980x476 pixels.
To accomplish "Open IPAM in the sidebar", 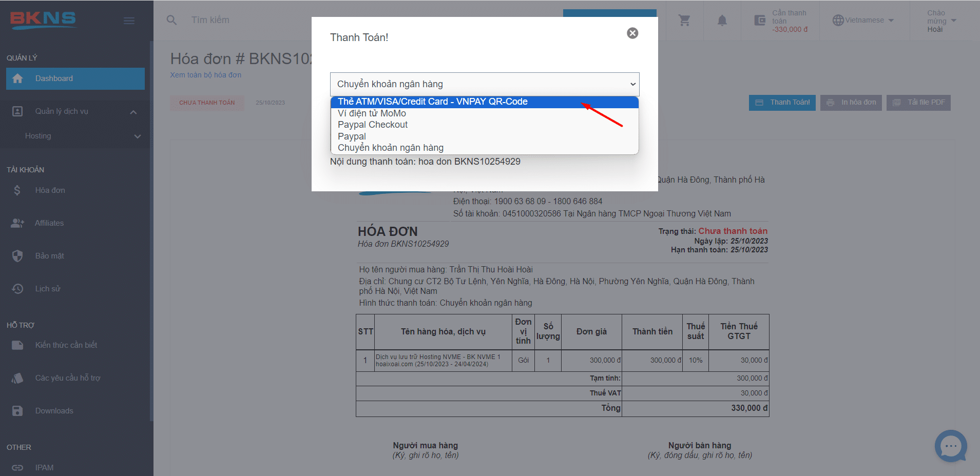I will coord(44,468).
